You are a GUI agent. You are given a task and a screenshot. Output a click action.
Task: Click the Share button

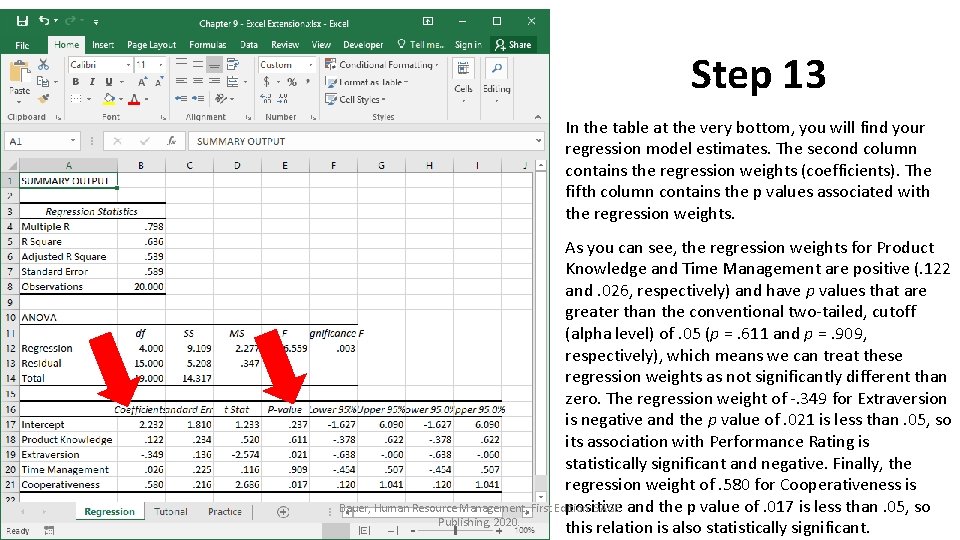tap(513, 45)
